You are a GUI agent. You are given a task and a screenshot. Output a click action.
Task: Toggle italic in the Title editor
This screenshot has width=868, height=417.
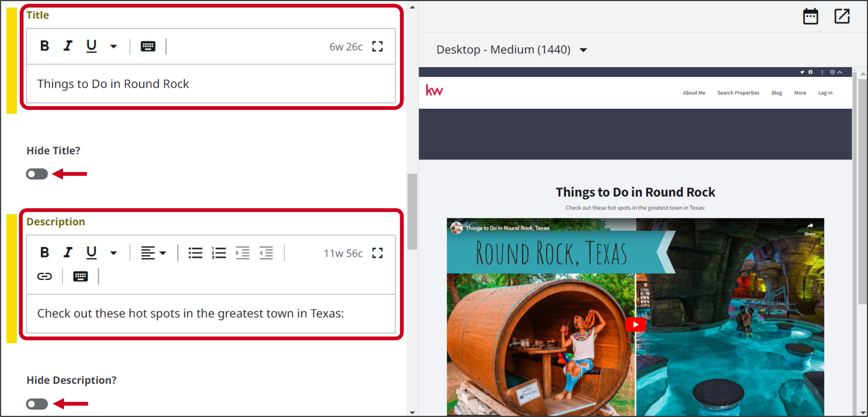[68, 46]
